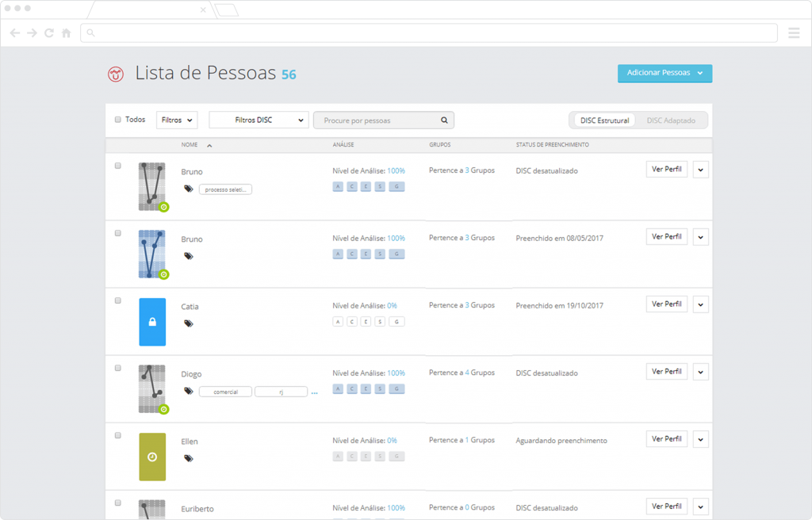The image size is (812, 520).
Task: Click Ver Perfil for Diogo
Action: pos(666,371)
